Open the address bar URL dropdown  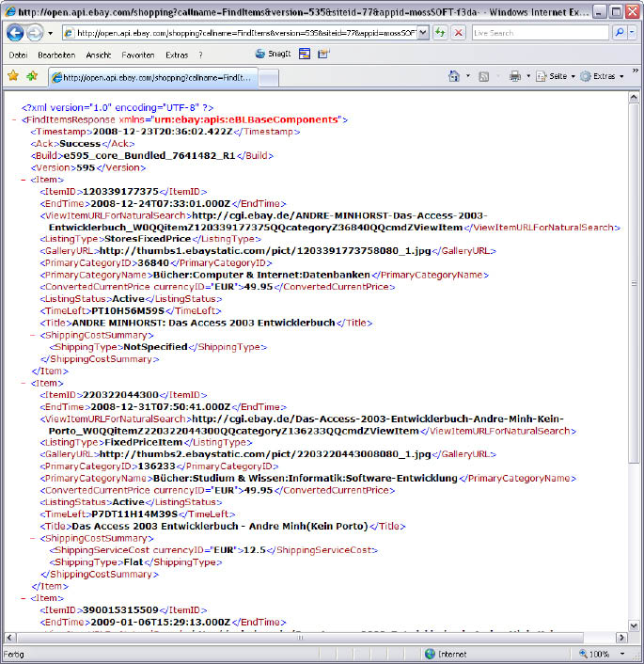pyautogui.click(x=422, y=33)
